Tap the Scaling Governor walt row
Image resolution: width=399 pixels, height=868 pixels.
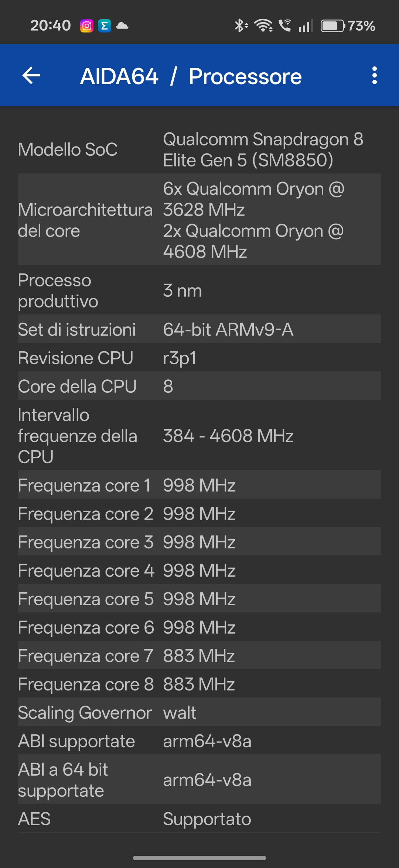tap(199, 712)
